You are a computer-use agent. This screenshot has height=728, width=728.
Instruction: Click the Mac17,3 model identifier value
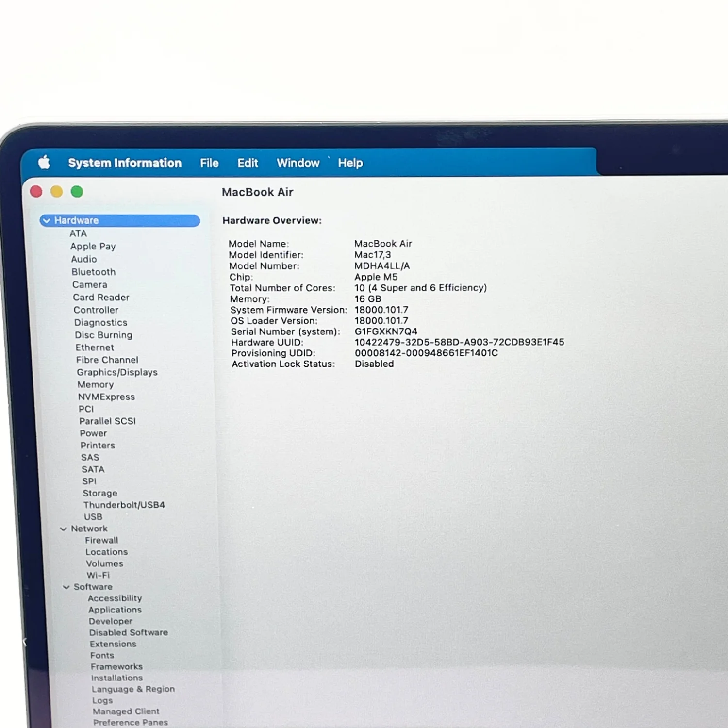372,255
